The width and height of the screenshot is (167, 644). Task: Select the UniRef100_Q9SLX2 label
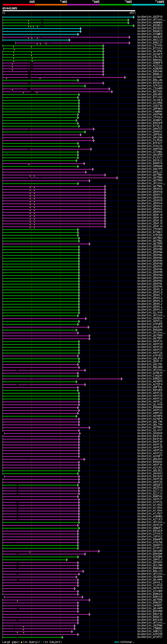coord(150,172)
